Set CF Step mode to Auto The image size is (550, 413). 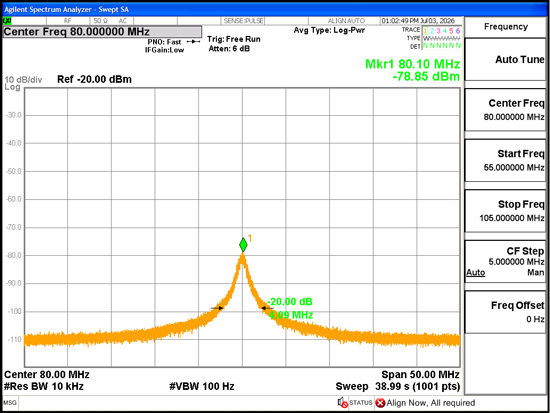[475, 272]
